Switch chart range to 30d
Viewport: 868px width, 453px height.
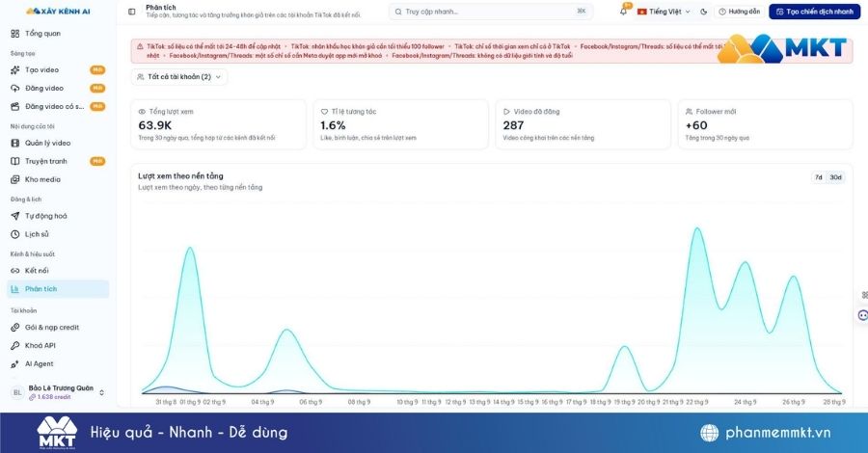(x=835, y=177)
